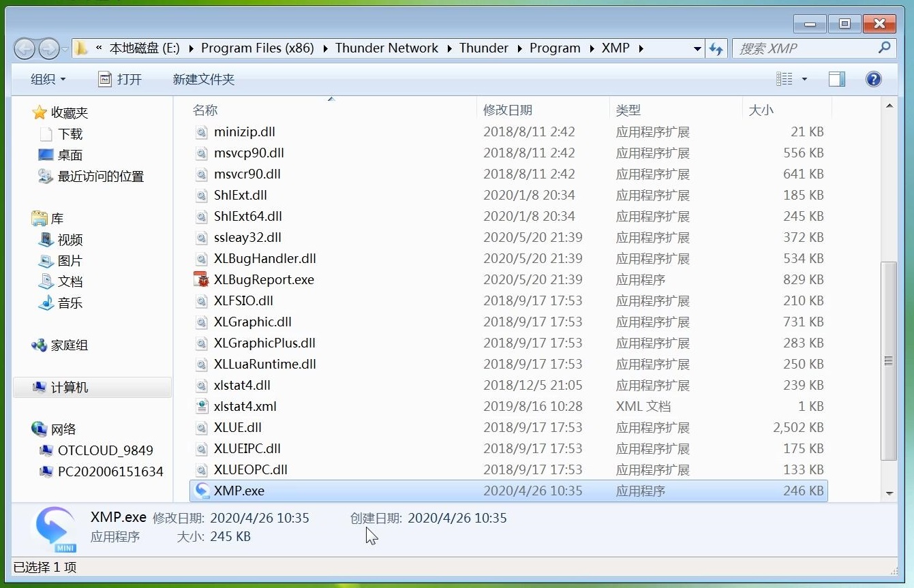
Task: Select the msvcp90.dll file icon
Action: [202, 153]
